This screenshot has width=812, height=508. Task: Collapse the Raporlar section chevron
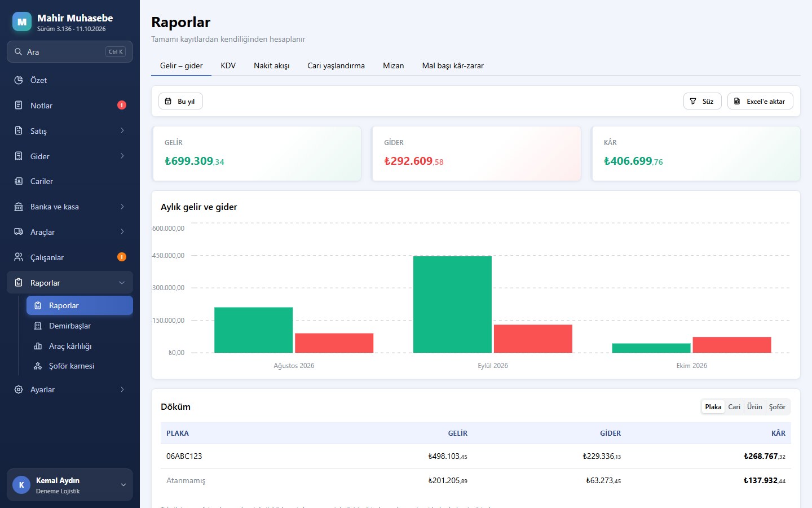[122, 283]
